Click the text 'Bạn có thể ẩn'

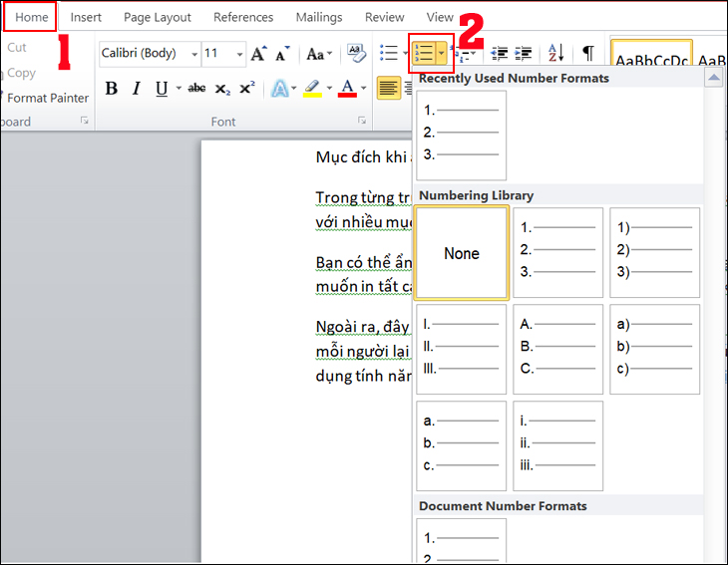pos(364,262)
